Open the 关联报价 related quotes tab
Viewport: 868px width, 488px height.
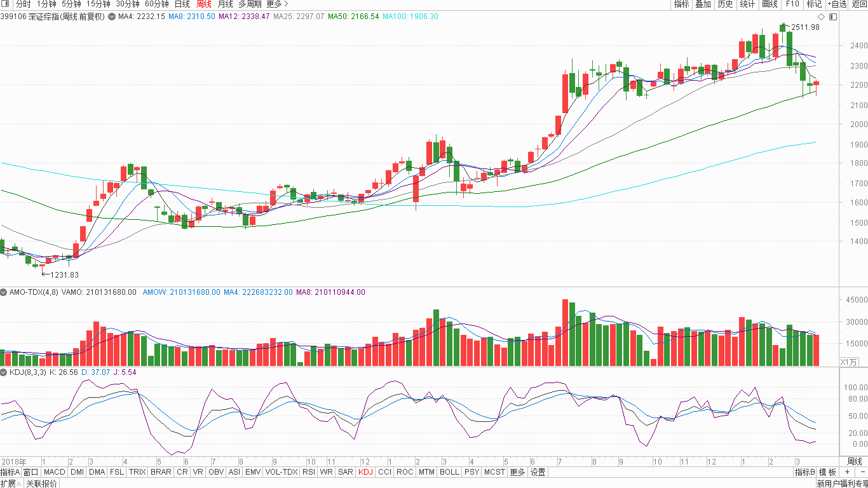[x=41, y=484]
